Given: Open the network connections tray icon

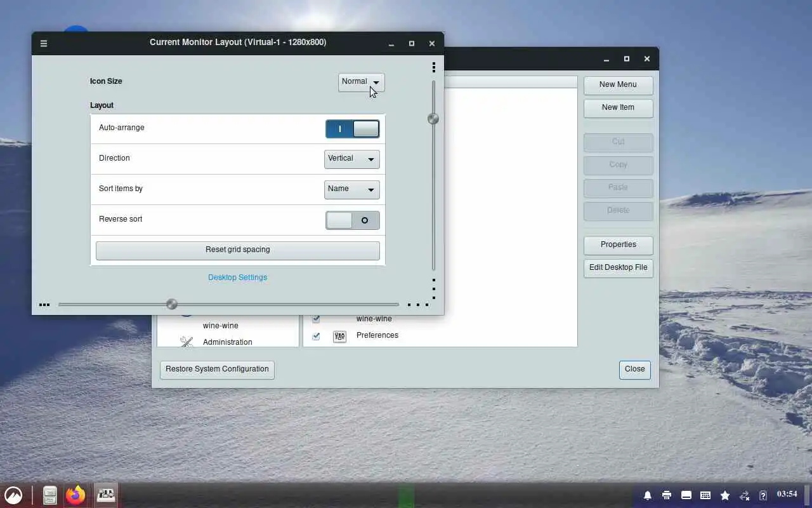Looking at the screenshot, I should coord(745,495).
